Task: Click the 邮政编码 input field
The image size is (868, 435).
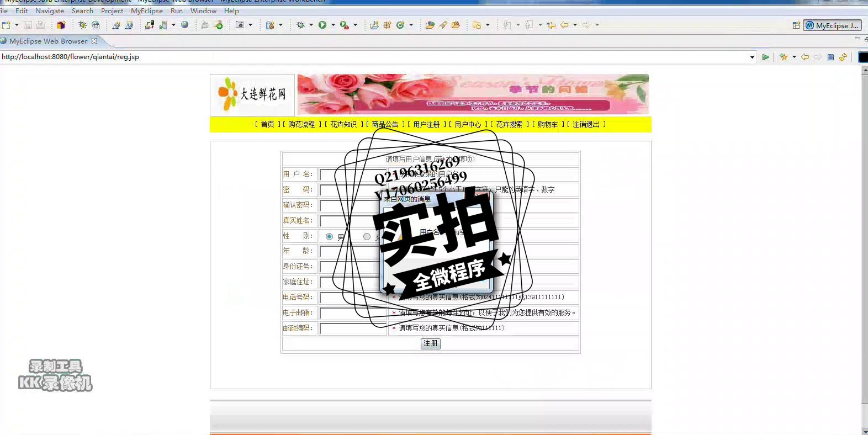Action: pos(353,328)
